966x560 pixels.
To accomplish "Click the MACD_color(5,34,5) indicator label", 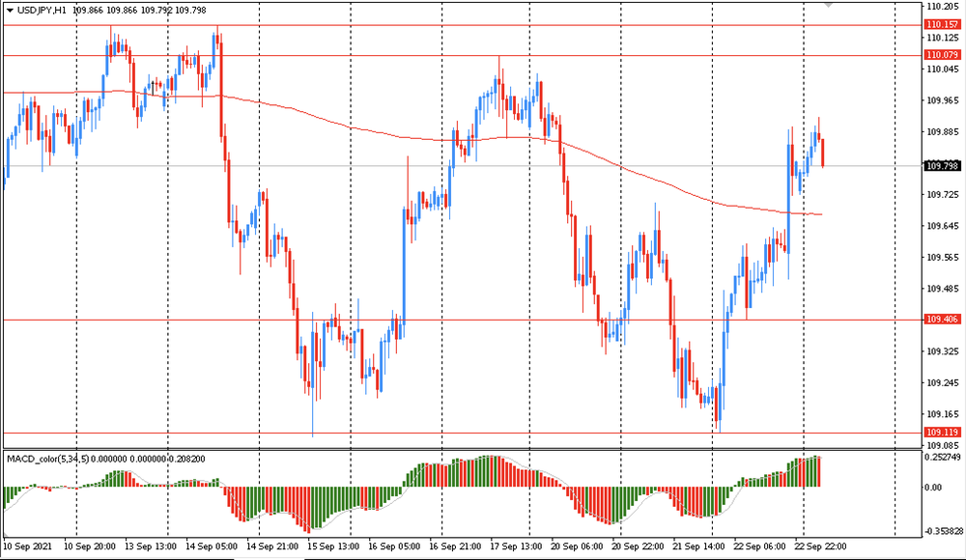I will coord(48,459).
